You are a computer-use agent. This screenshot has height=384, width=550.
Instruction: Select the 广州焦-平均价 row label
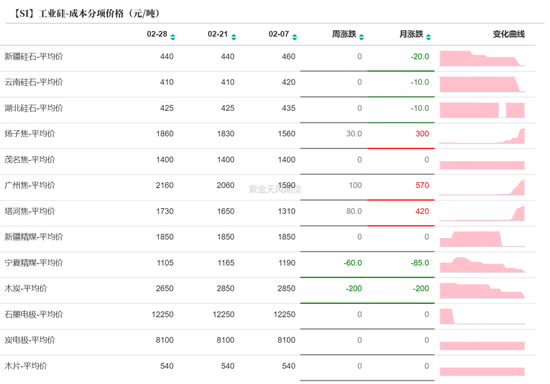point(30,185)
